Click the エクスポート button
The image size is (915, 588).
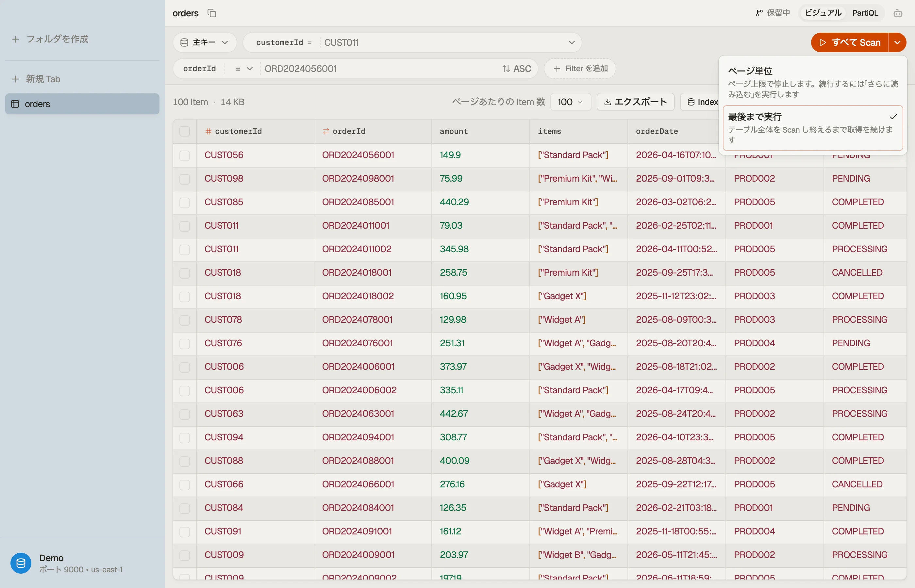click(x=636, y=102)
